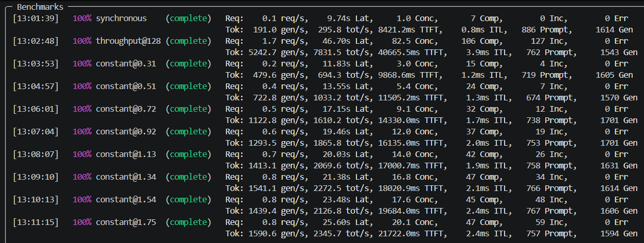The height and width of the screenshot is (243, 644).
Task: Click the '757 Prompt' value
Action: click(x=549, y=234)
